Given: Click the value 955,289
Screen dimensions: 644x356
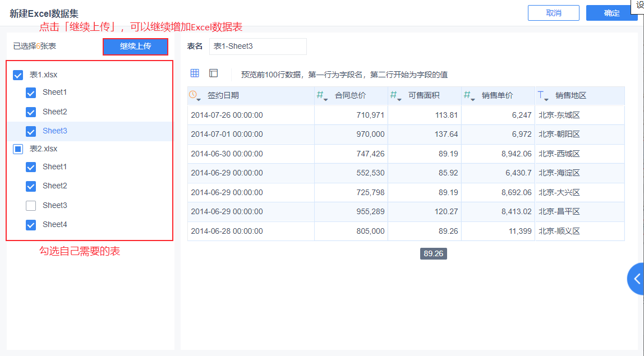Looking at the screenshot, I should pos(370,212).
